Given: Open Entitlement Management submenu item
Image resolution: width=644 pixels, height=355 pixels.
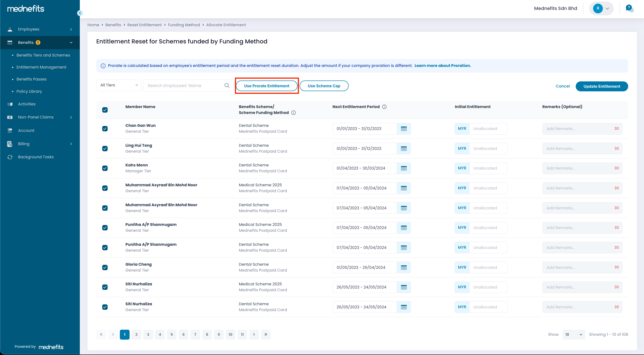Looking at the screenshot, I should 41,67.
